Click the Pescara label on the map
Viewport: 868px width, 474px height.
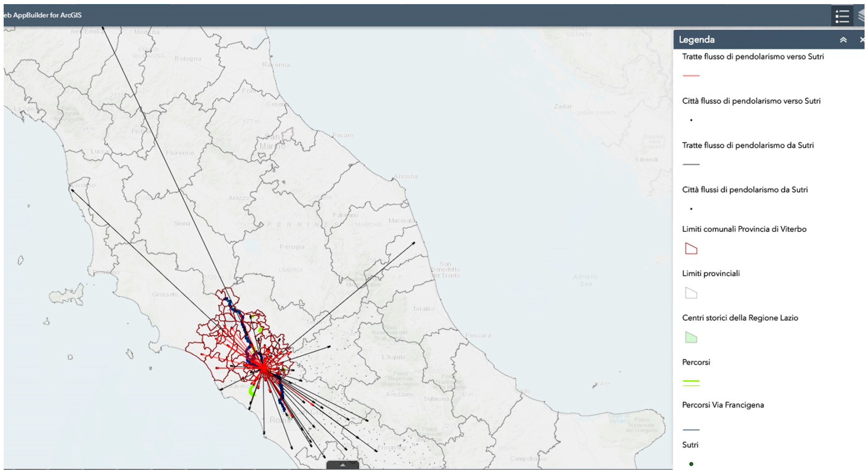coord(478,336)
